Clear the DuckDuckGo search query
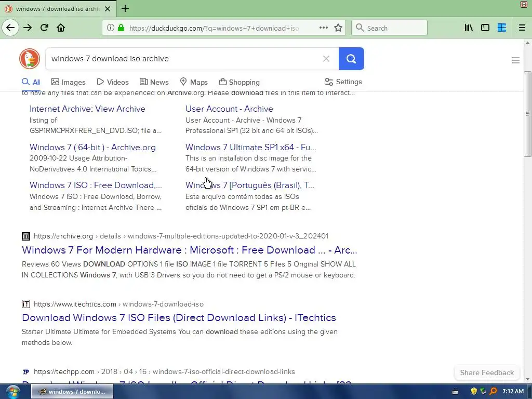 [x=326, y=59]
